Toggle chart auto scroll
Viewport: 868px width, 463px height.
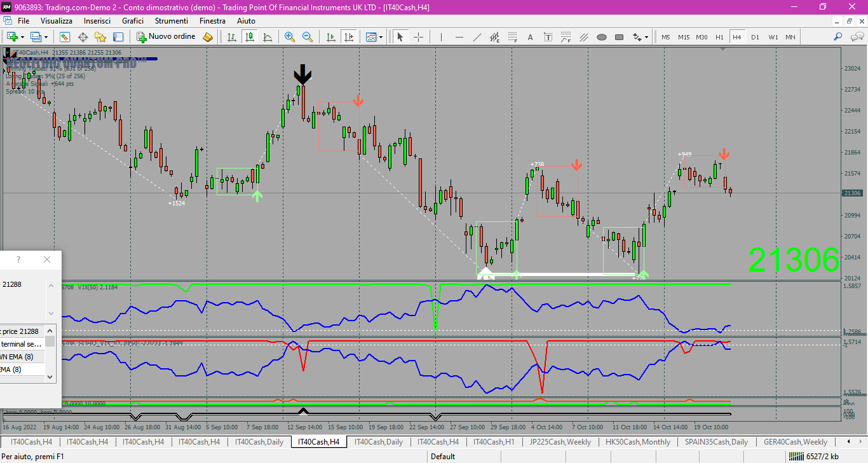[330, 37]
